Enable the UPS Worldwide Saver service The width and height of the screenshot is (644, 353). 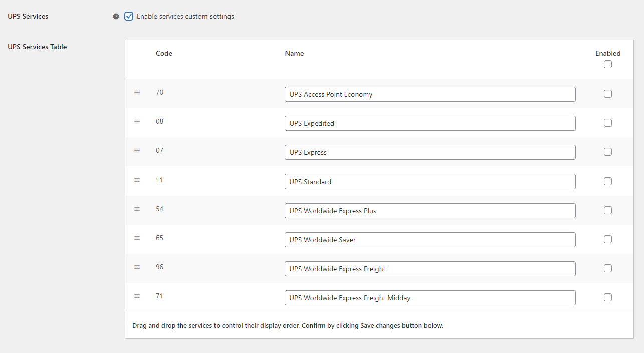[608, 239]
